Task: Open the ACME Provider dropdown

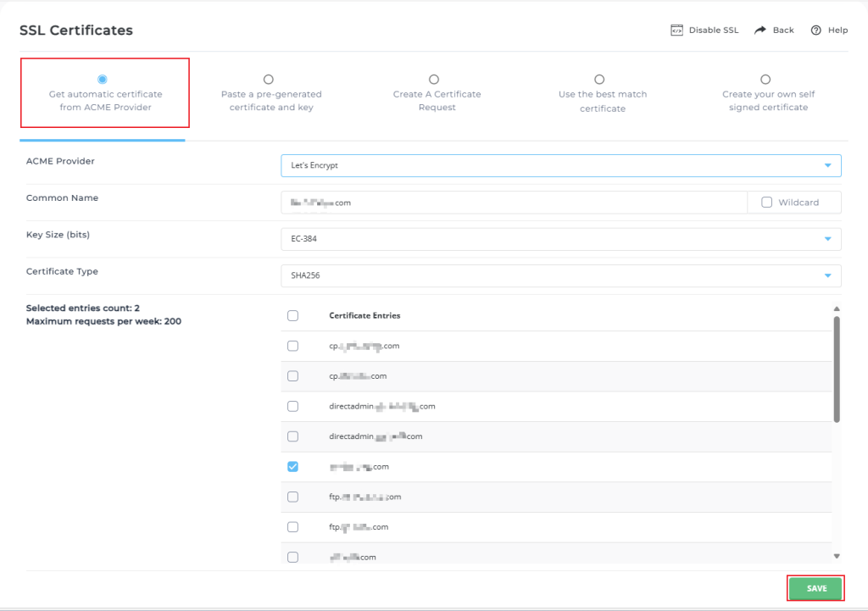Action: tap(560, 165)
